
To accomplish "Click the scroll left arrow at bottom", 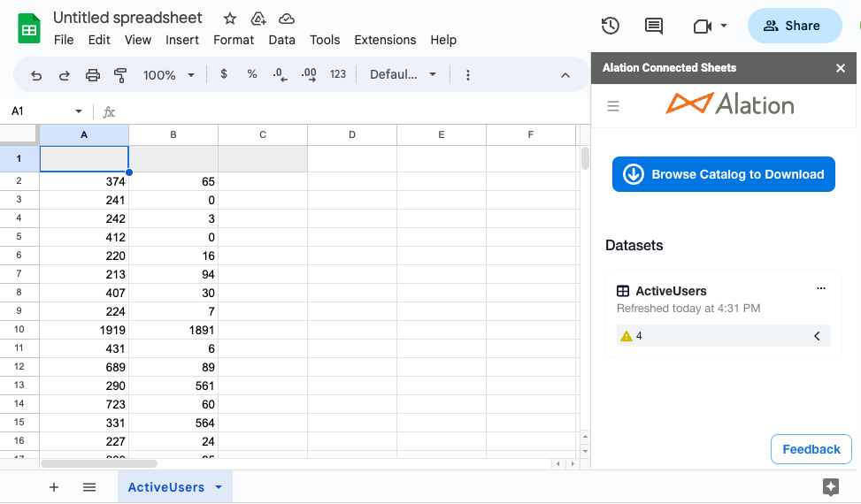I will [558, 464].
